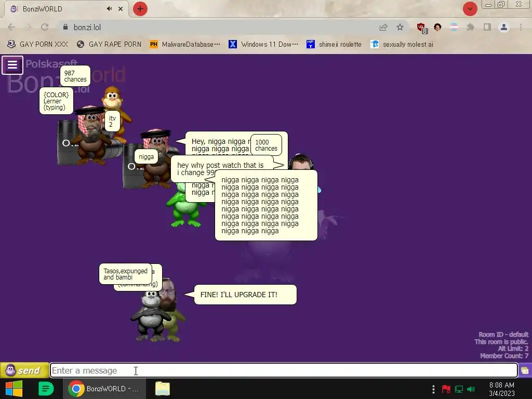The height and width of the screenshot is (399, 532).
Task: Click the round avatar extension icon
Action: tap(437, 27)
